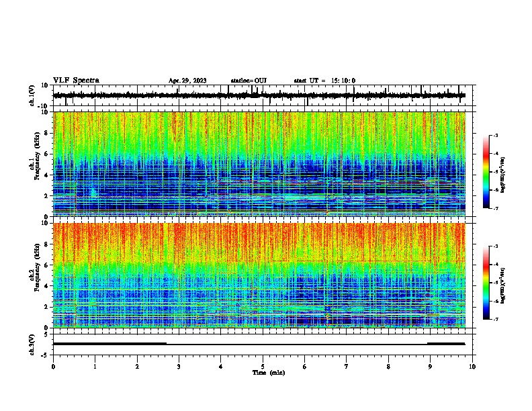Click the "station=OUI" header label
The width and height of the screenshot is (532, 411).
pyautogui.click(x=249, y=81)
